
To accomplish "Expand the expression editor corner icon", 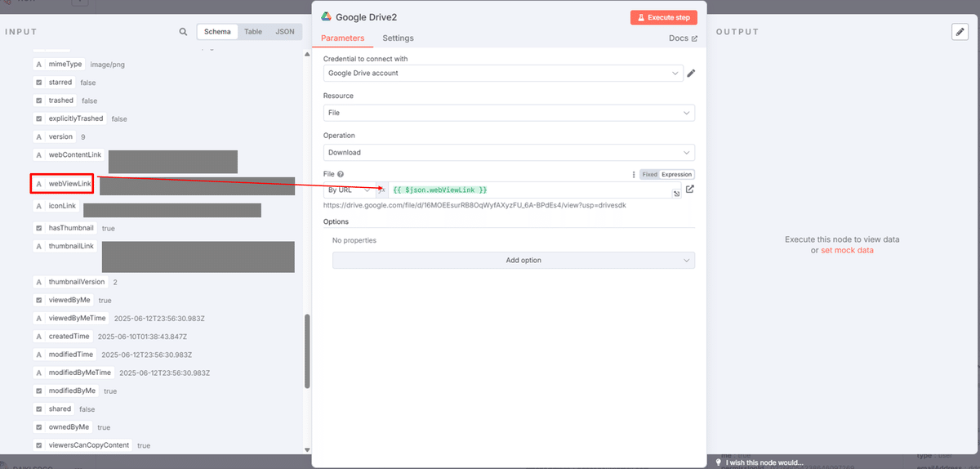I will coord(676,194).
